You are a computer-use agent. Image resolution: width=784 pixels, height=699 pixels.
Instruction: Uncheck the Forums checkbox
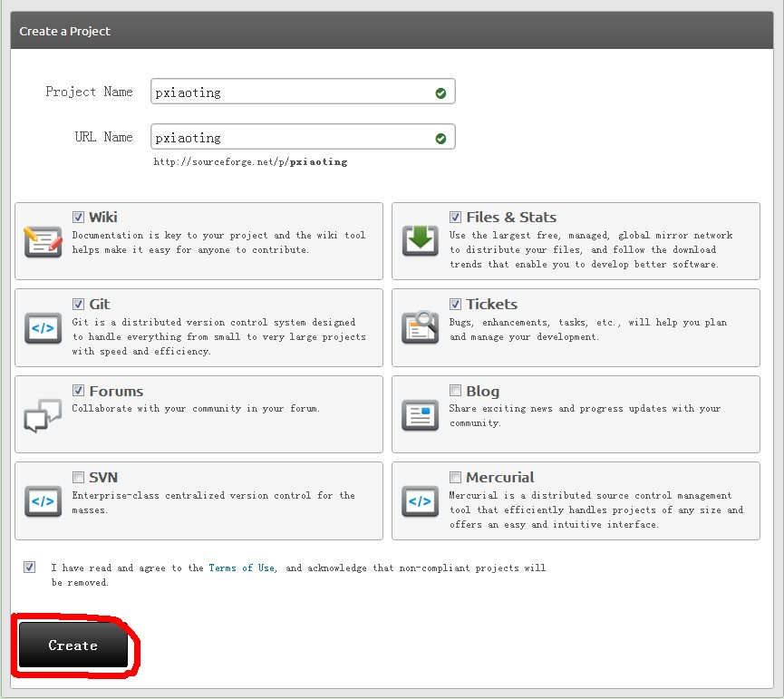[x=78, y=391]
